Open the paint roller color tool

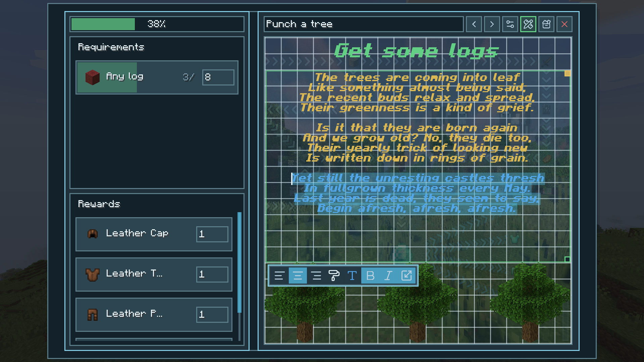pos(334,276)
